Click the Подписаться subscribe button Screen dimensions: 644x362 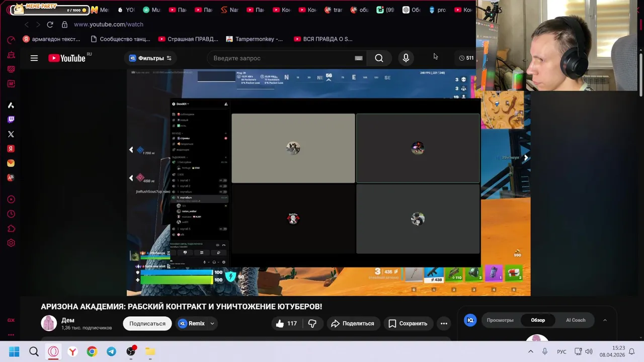click(147, 323)
